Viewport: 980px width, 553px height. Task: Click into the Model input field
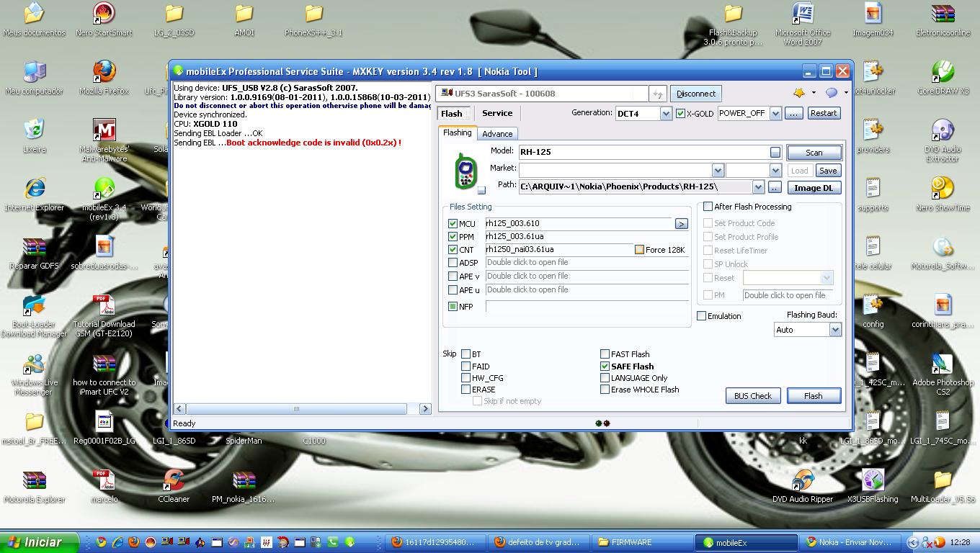click(644, 152)
